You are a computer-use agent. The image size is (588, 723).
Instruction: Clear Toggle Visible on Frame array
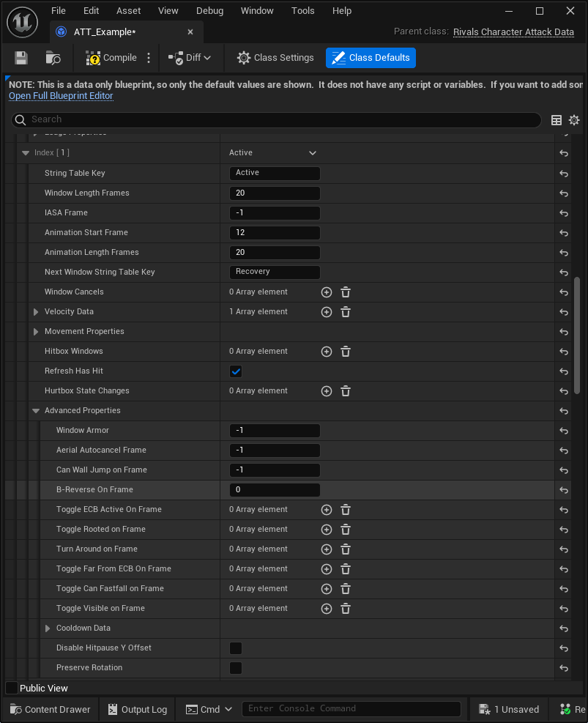pos(346,609)
